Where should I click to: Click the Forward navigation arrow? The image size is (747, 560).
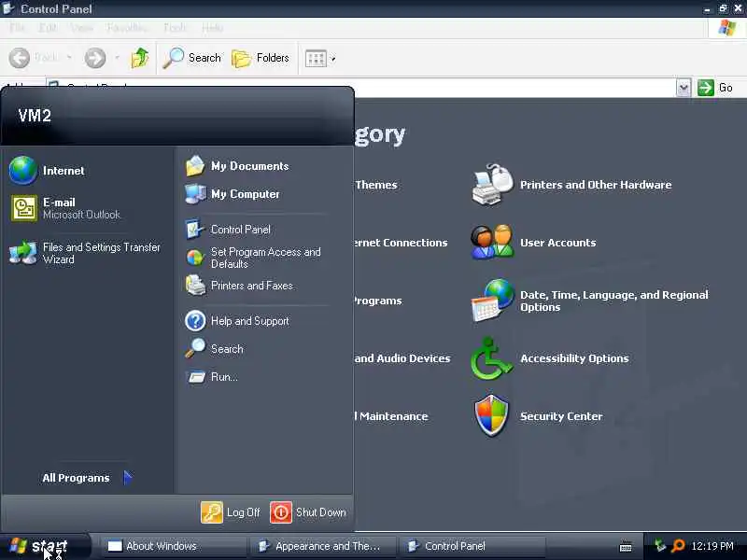pyautogui.click(x=95, y=58)
